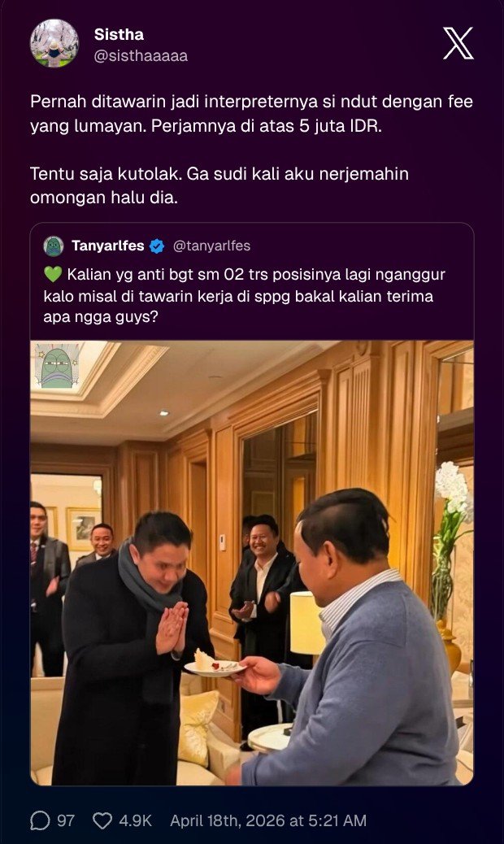Open the Tanyarlfes account name
Image resolution: width=504 pixels, height=844 pixels.
point(108,246)
